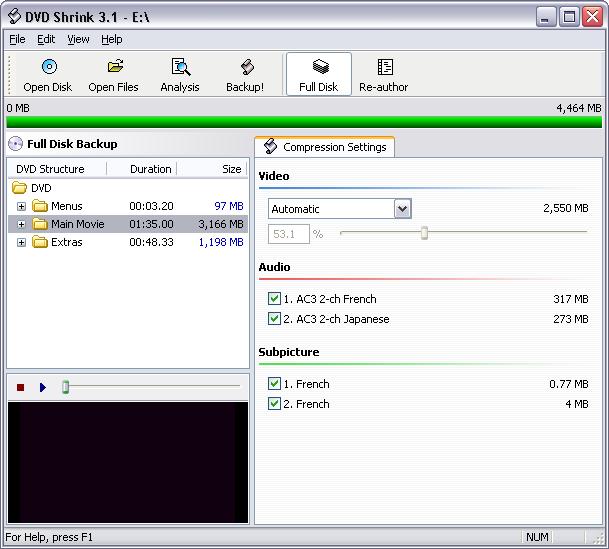The image size is (609, 549).
Task: Click the Backup! toolbar icon
Action: (x=247, y=67)
